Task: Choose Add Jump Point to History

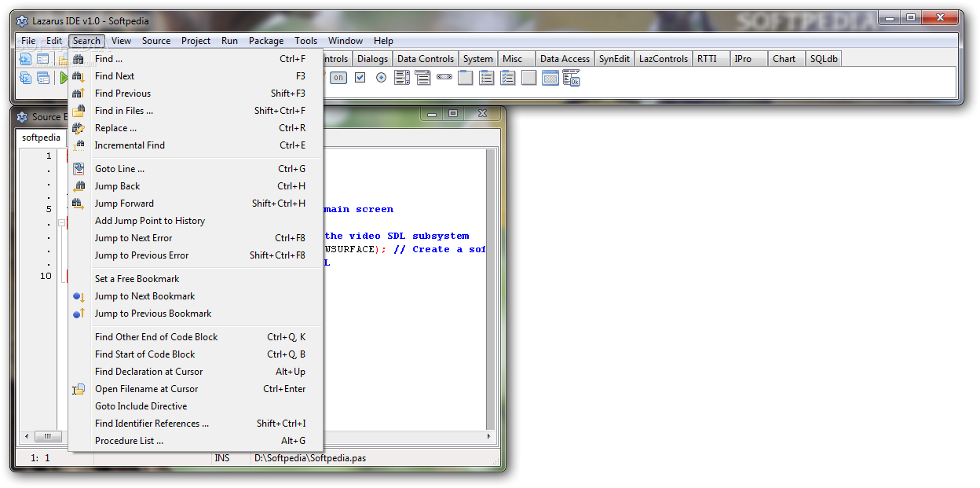Action: click(x=196, y=221)
